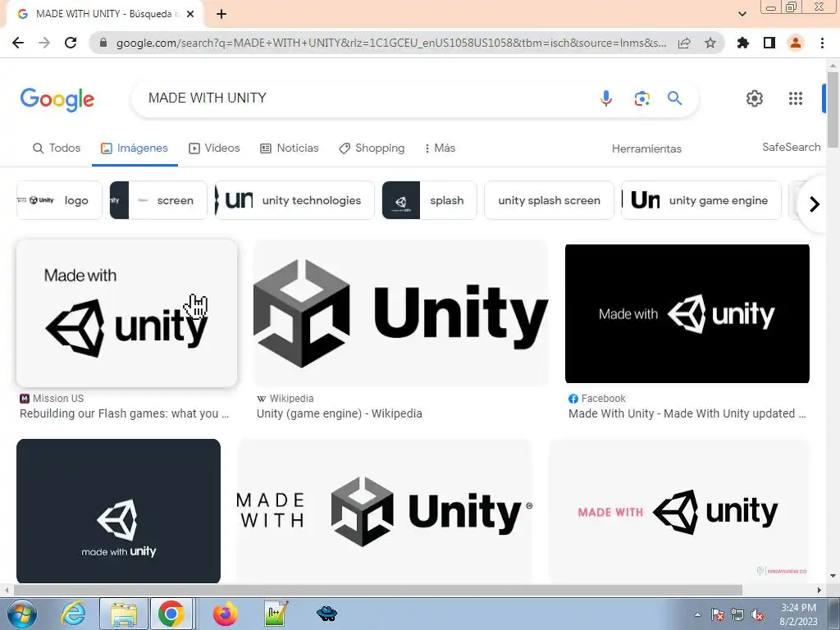
Task: Switch to the Shopping tab
Action: tap(372, 148)
